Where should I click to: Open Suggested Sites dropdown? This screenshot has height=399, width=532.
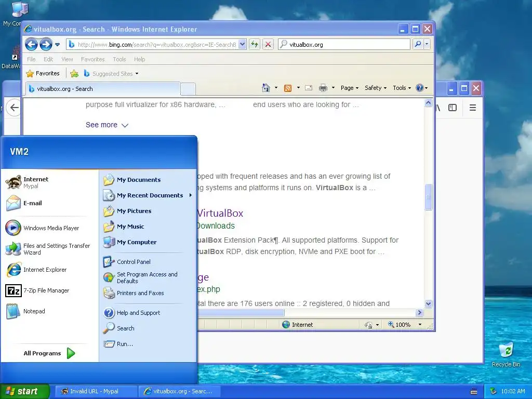point(111,73)
